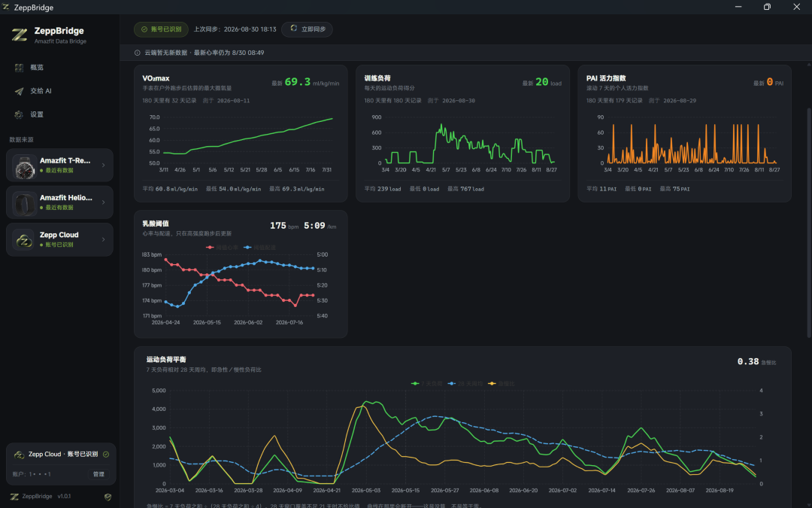Click 最高 767 load under training load chart

tap(465, 189)
